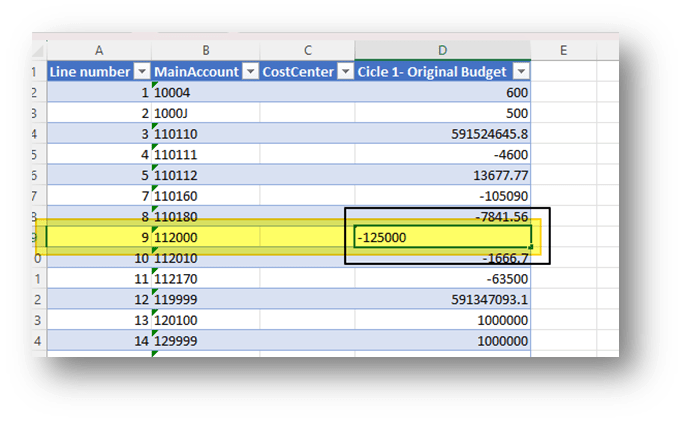
Task: Select the Line number cell 14
Action: point(99,341)
